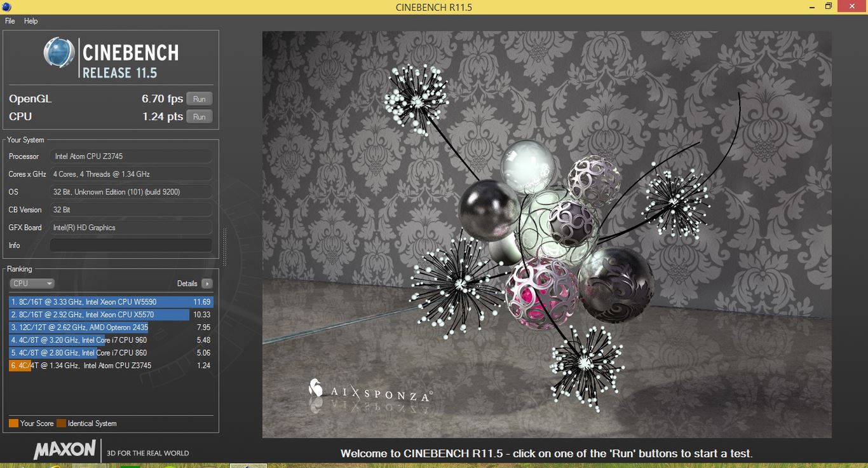Click the GFX Board Intel(R) HD Graphics field
The height and width of the screenshot is (468, 868).
(x=132, y=228)
